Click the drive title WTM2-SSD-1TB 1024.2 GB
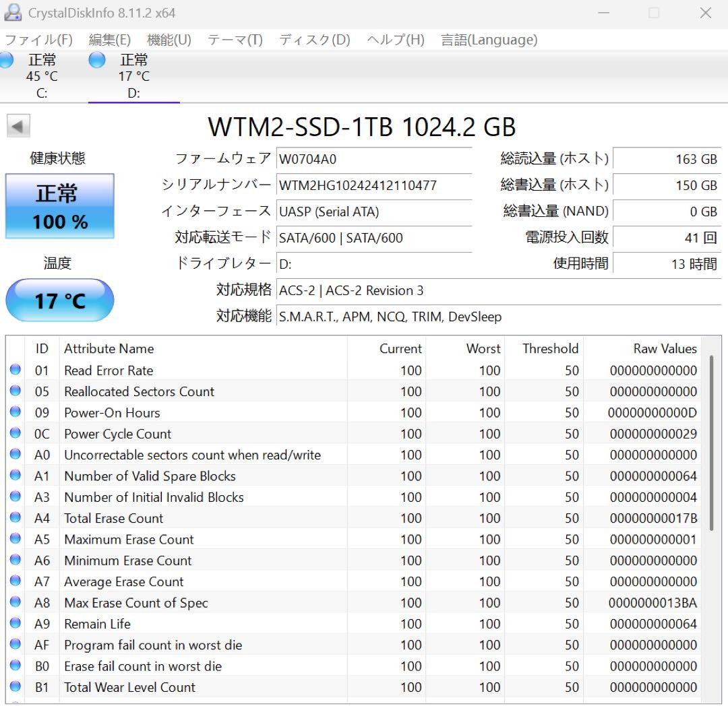Image resolution: width=728 pixels, height=706 pixels. point(362,127)
